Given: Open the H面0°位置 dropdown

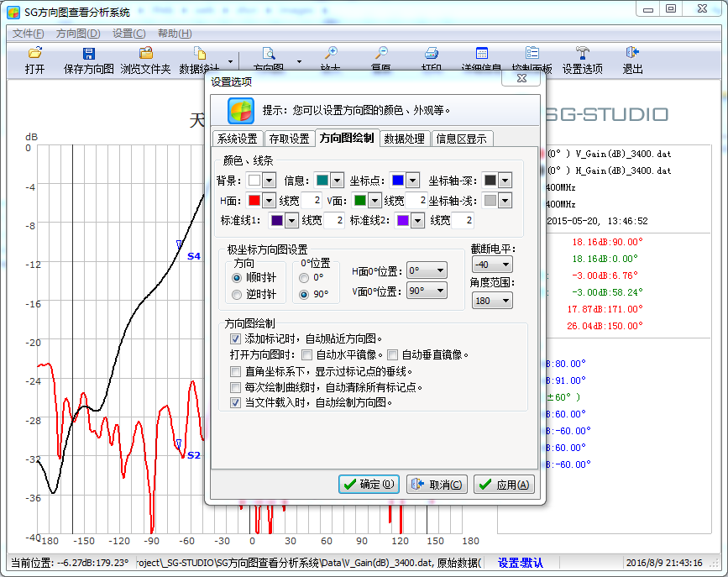Looking at the screenshot, I should 426,270.
